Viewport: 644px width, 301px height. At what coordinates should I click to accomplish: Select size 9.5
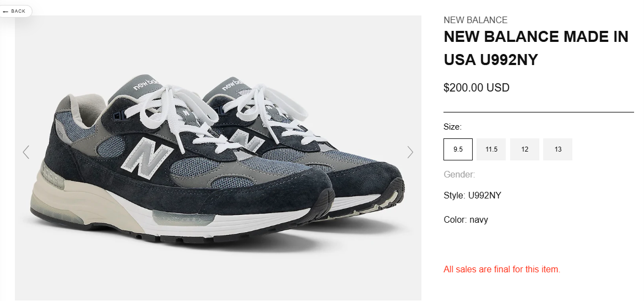coord(458,149)
